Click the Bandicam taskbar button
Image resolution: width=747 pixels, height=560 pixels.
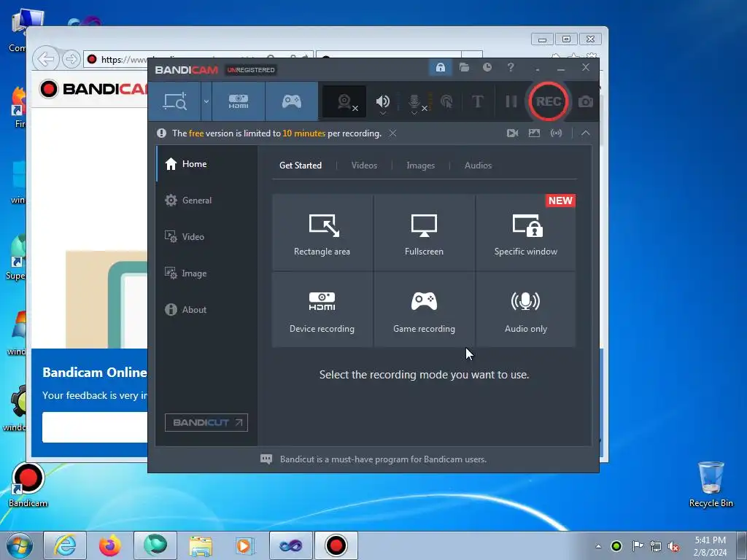(336, 545)
